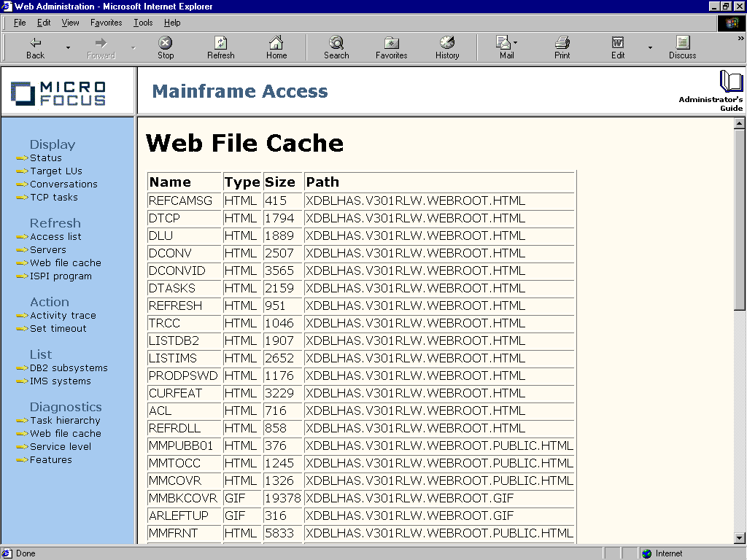Image resolution: width=747 pixels, height=560 pixels.
Task: Go to the browser Home page
Action: 276,47
